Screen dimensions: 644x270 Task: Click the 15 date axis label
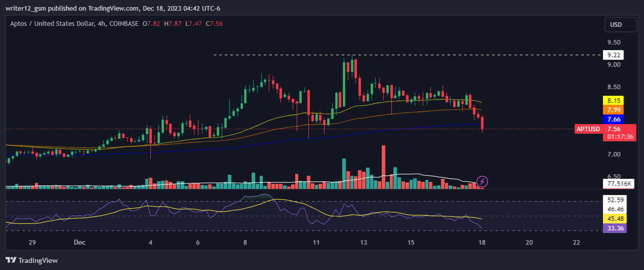411,243
